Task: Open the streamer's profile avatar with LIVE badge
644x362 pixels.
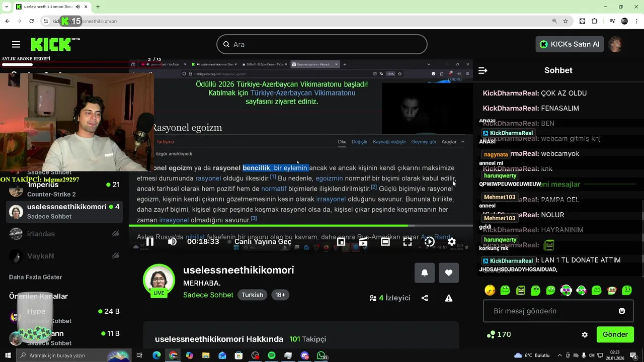Action: click(159, 280)
